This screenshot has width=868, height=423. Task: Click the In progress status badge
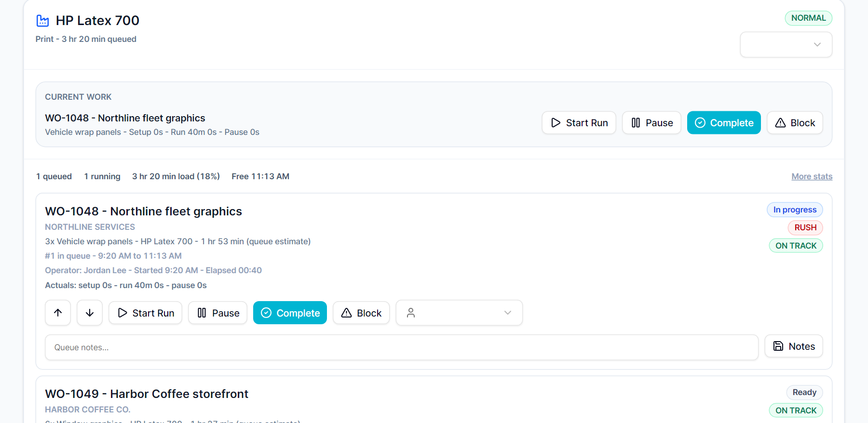pos(795,210)
